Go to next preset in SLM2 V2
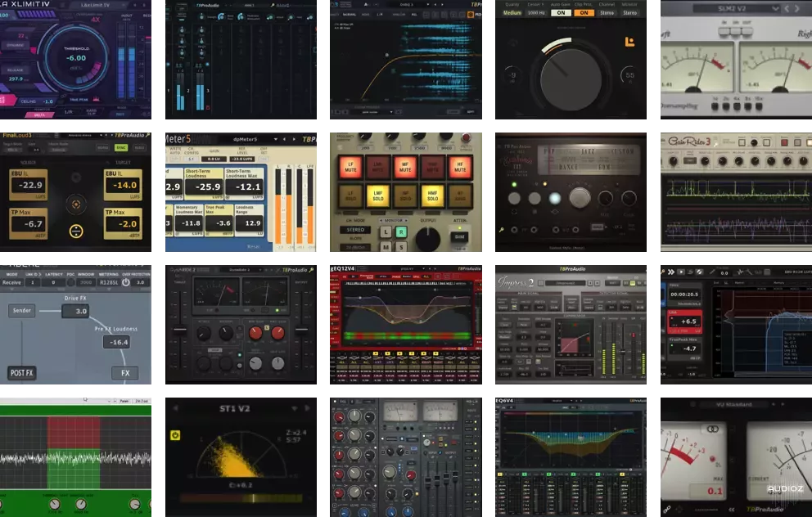The image size is (812, 517). [797, 8]
